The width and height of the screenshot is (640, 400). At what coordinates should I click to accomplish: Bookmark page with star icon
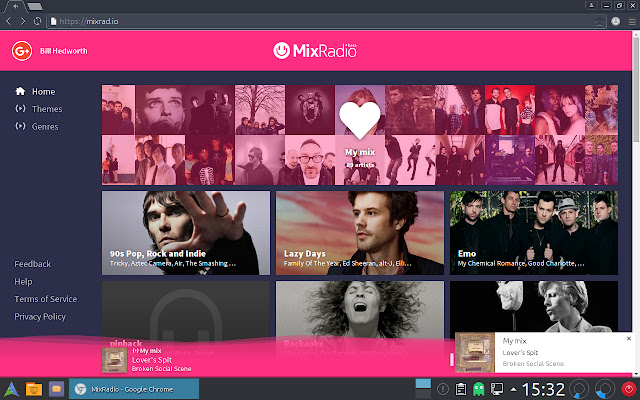pyautogui.click(x=600, y=22)
